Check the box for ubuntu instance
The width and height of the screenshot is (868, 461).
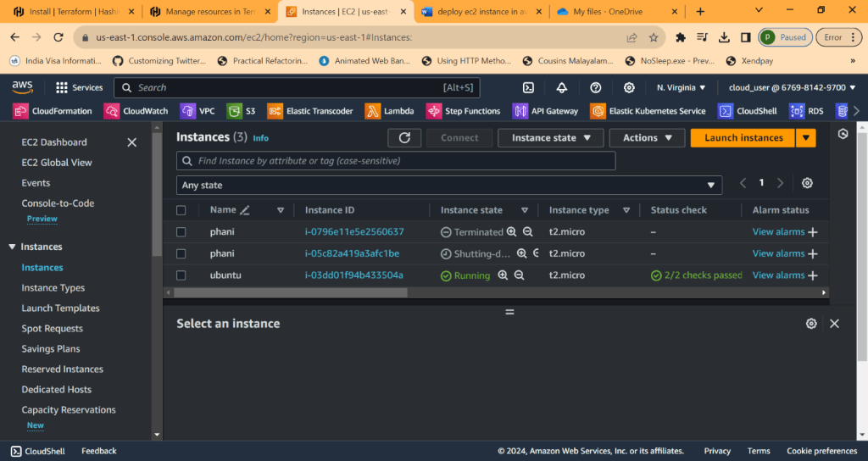[x=181, y=275]
